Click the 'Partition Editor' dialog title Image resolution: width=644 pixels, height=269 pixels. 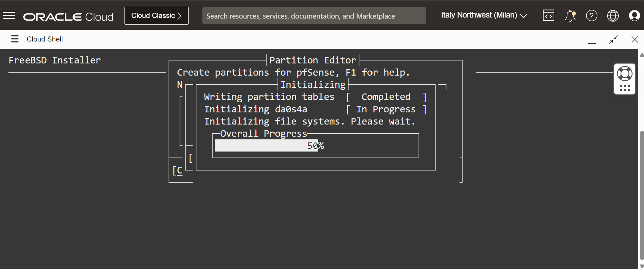click(313, 60)
